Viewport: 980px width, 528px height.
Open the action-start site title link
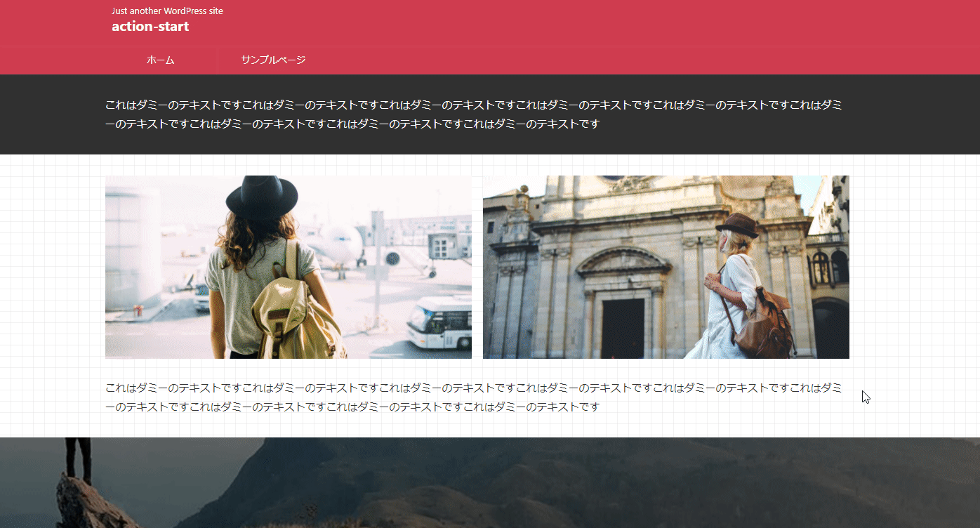150,27
